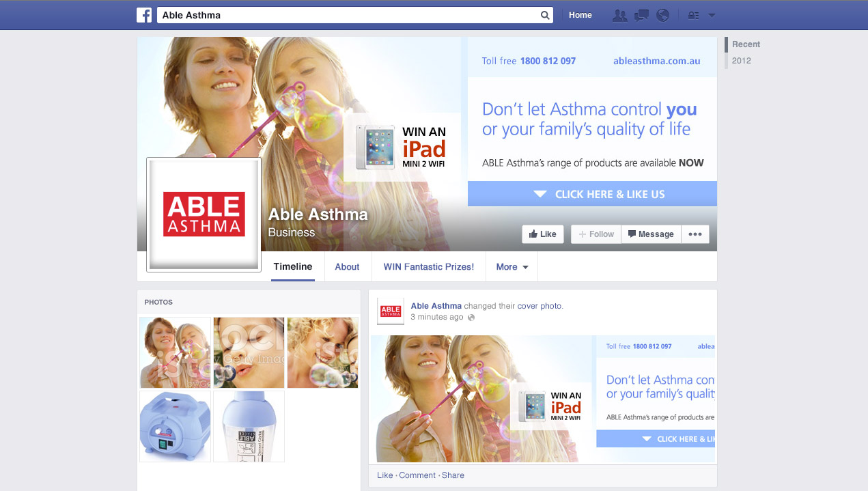Open the cover photo image in post
868x491 pixels.
[543, 399]
